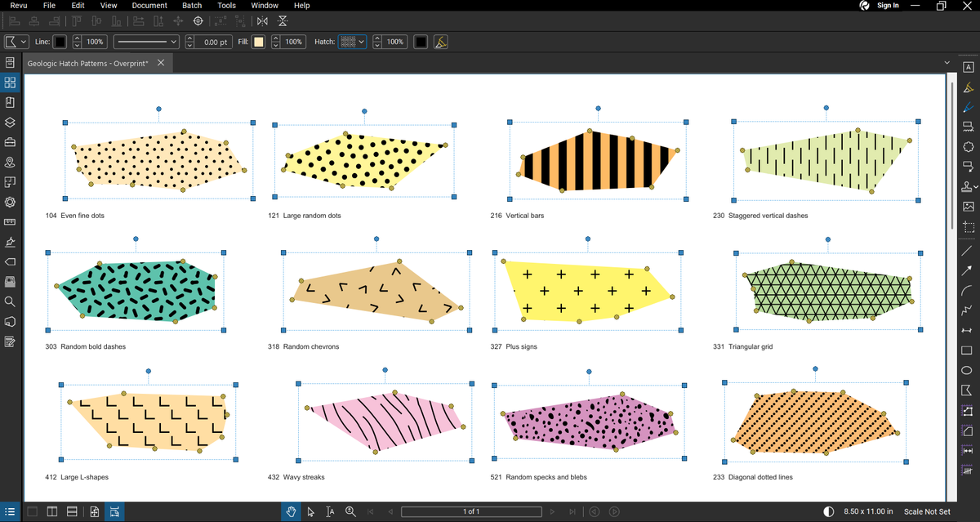Switch to Geologic Hatch Patterns - Overprint tab

[x=87, y=63]
